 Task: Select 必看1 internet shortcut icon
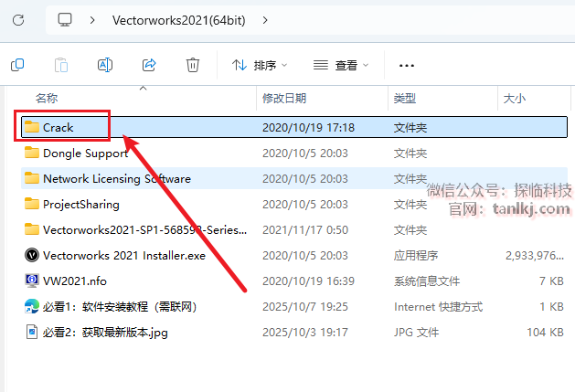pyautogui.click(x=32, y=306)
